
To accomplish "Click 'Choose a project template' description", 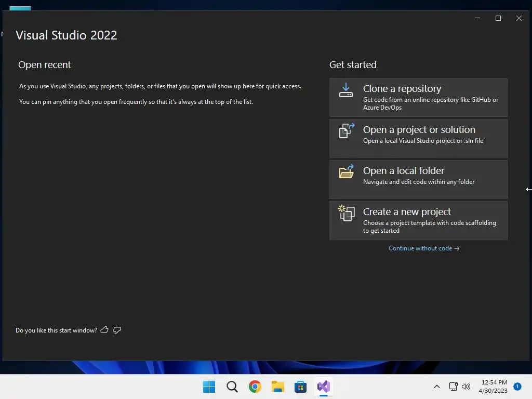I will click(430, 227).
